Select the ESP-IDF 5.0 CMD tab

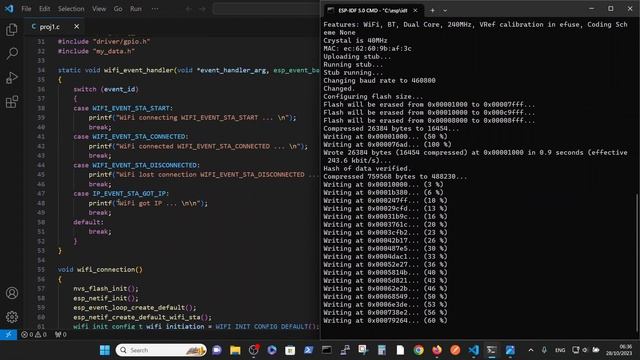[x=372, y=10]
